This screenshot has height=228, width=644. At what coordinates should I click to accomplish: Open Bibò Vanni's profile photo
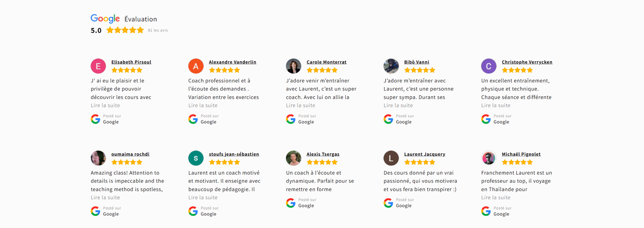coord(391,66)
